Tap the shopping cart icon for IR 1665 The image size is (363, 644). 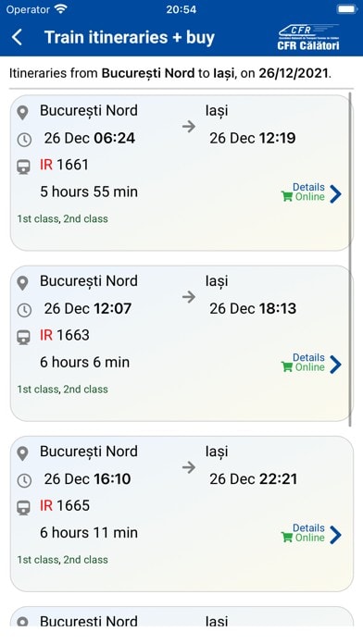287,538
